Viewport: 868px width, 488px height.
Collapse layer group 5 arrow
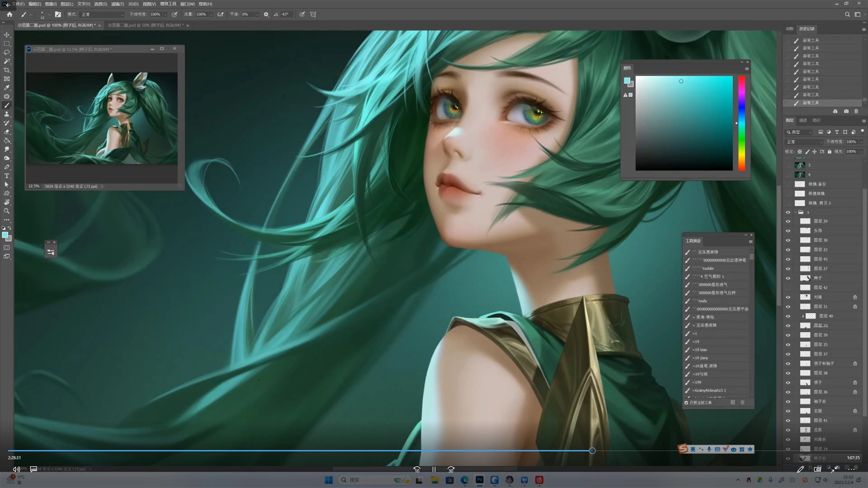click(795, 212)
